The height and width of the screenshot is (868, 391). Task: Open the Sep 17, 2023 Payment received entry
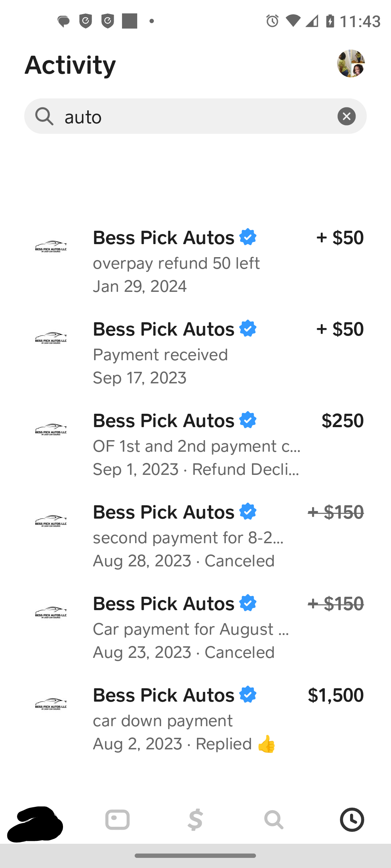pyautogui.click(x=195, y=353)
